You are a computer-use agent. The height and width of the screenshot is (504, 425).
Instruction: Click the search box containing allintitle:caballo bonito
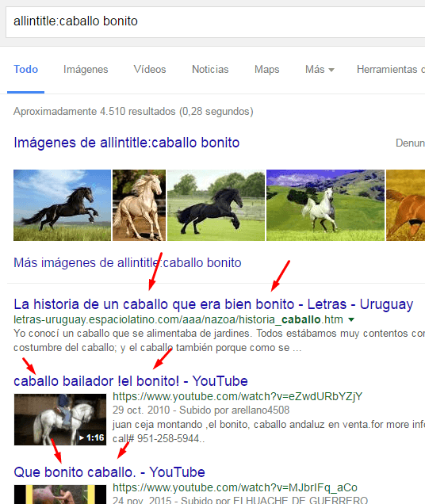click(215, 21)
